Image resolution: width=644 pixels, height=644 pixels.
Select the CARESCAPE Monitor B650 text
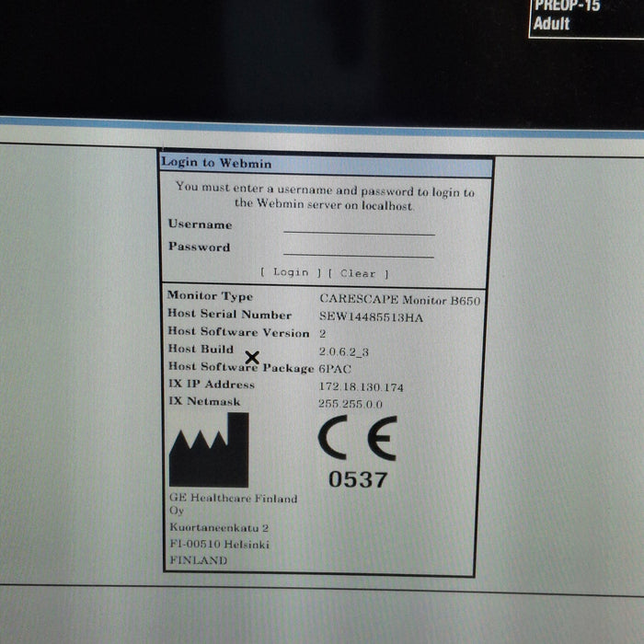tap(399, 299)
